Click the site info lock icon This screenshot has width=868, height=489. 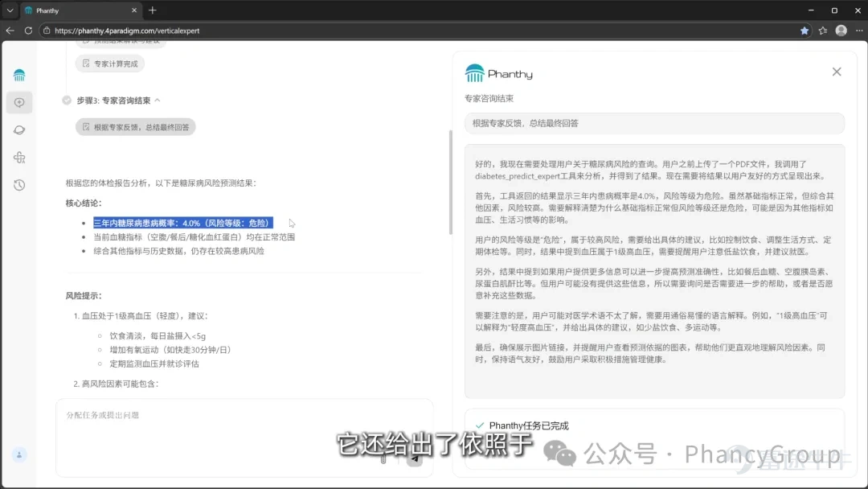(47, 31)
